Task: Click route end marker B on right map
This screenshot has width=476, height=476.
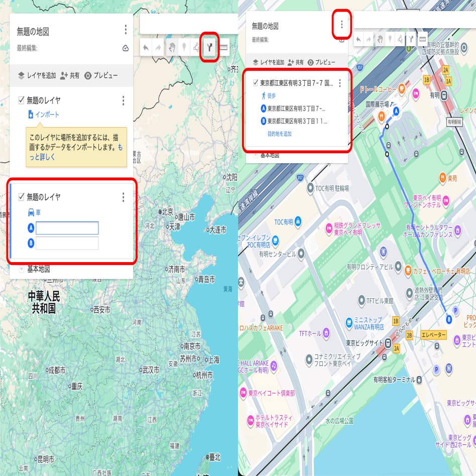Action: [x=449, y=319]
